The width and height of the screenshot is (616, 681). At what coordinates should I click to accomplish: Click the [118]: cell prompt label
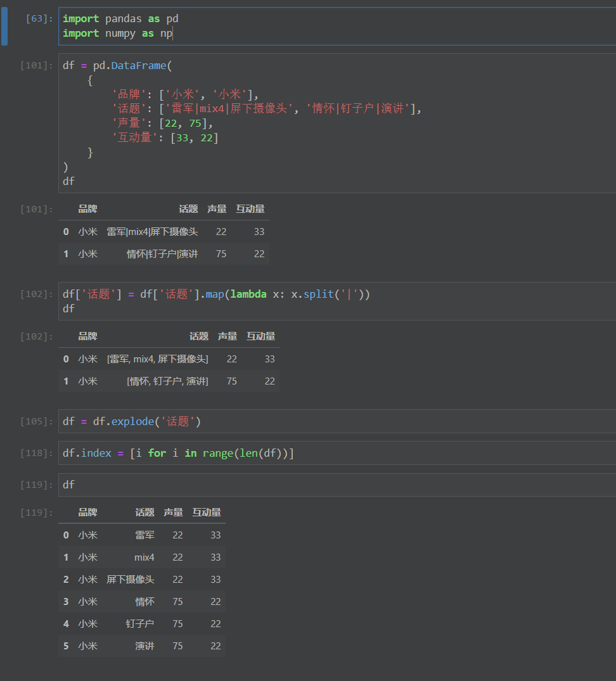[x=37, y=453]
